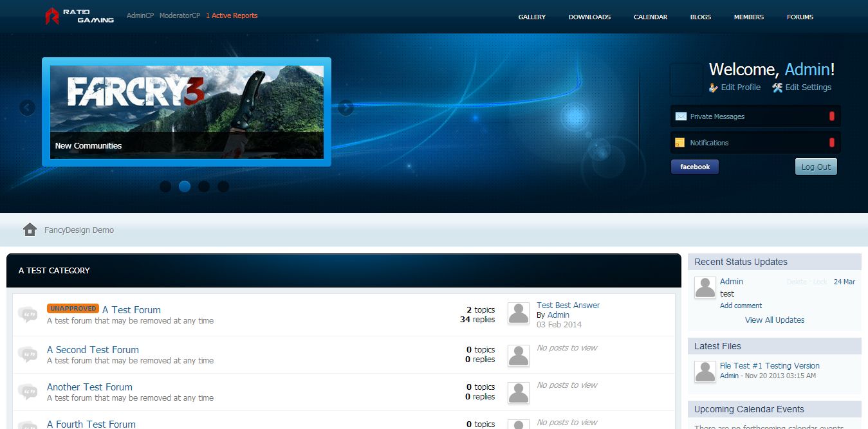Open Another Test Forum

click(x=89, y=387)
